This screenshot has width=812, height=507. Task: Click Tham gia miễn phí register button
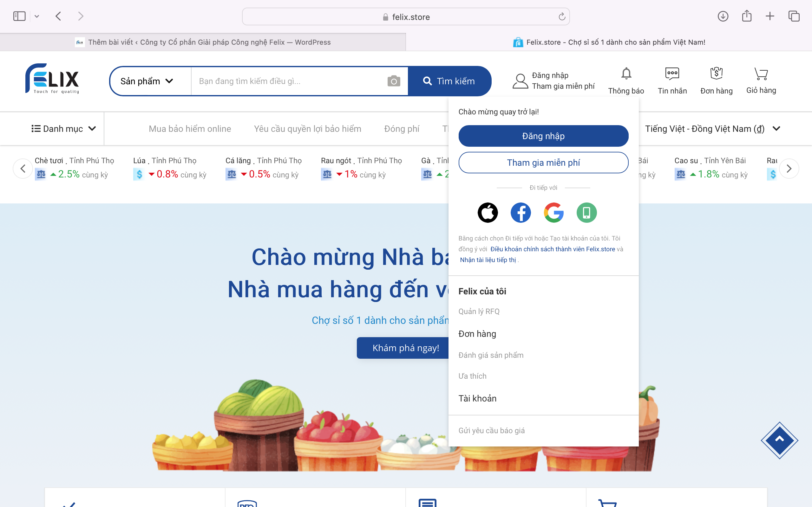click(x=543, y=162)
